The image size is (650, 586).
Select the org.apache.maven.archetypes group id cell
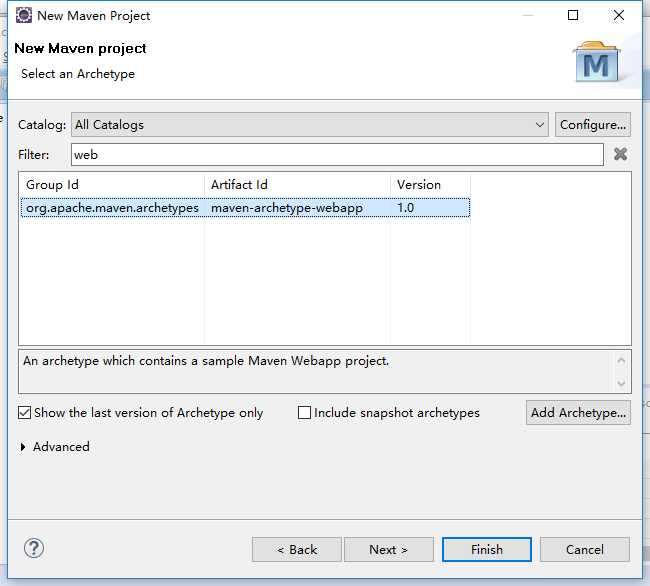coord(112,208)
